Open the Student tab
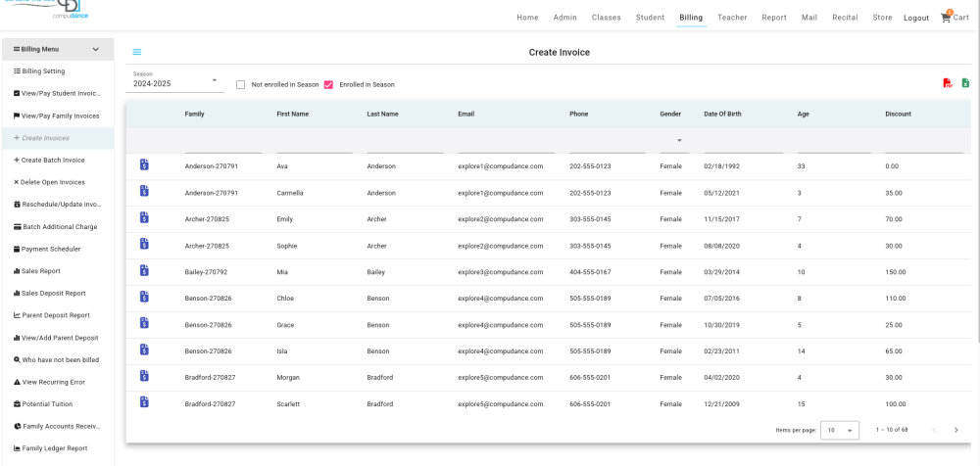The height and width of the screenshot is (466, 980). tap(650, 18)
